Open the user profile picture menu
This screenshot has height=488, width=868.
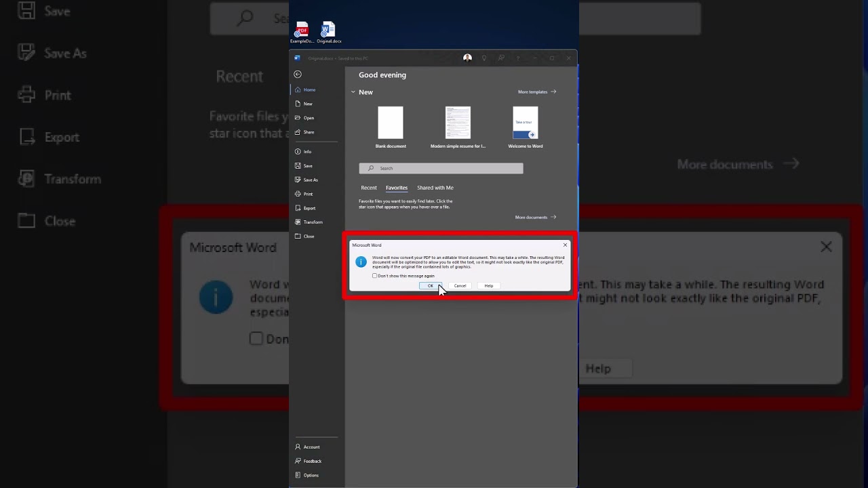467,58
